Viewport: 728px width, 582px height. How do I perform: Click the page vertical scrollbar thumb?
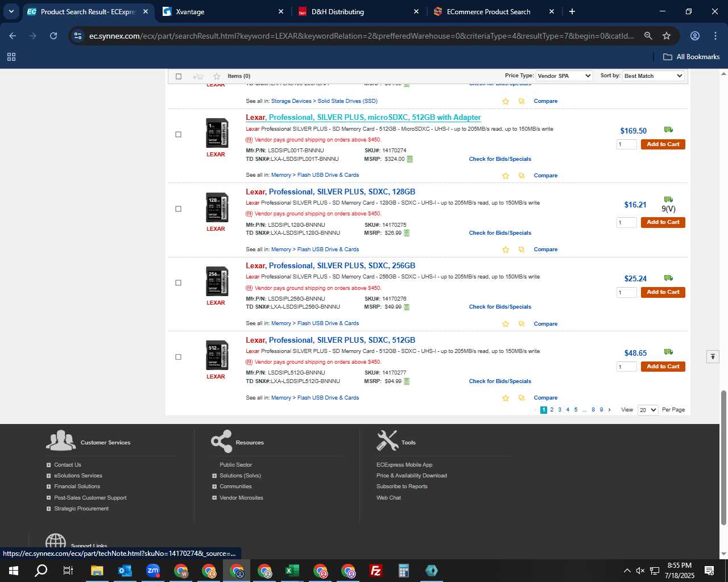[723, 458]
